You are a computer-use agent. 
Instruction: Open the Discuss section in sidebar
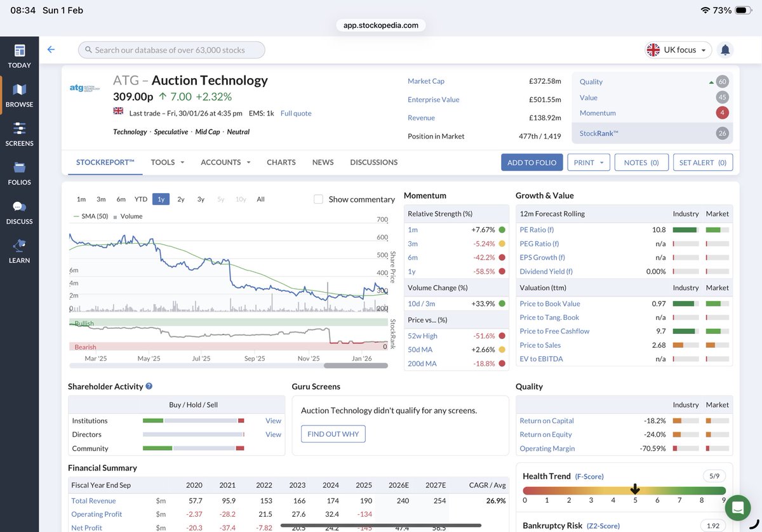tap(19, 213)
